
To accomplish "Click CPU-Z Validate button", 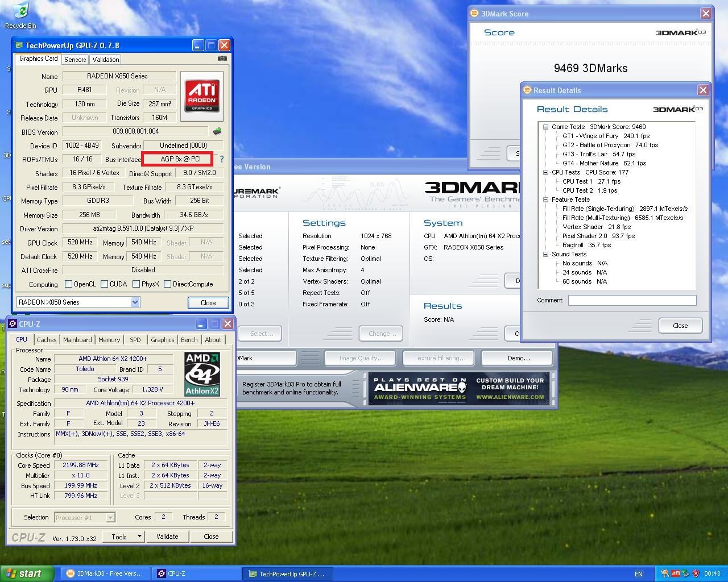I will tap(167, 537).
